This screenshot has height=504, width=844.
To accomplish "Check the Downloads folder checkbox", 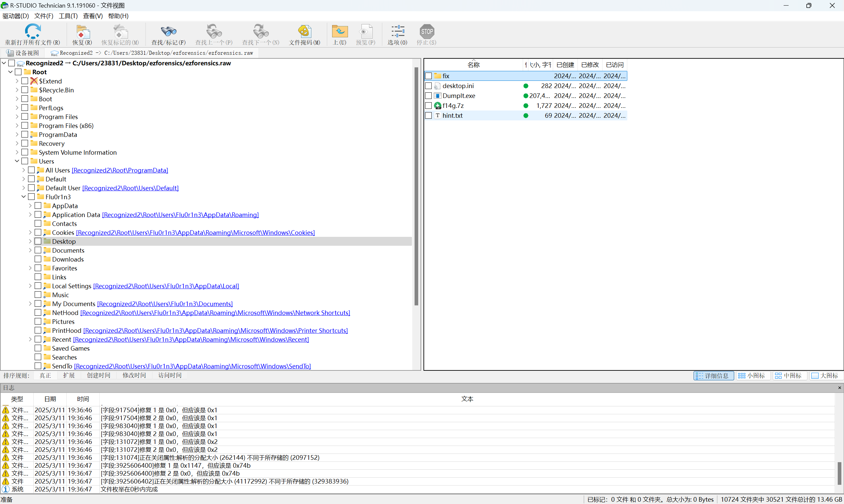I will pos(38,259).
